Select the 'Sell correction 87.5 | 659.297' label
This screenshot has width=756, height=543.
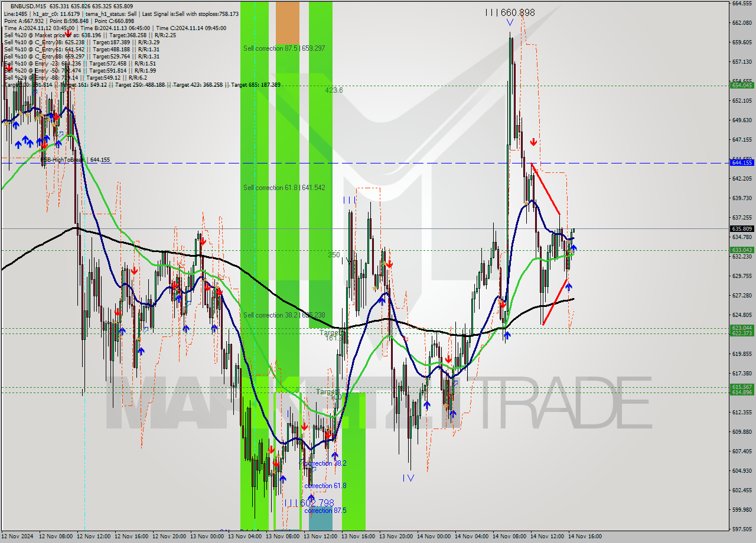click(x=284, y=48)
